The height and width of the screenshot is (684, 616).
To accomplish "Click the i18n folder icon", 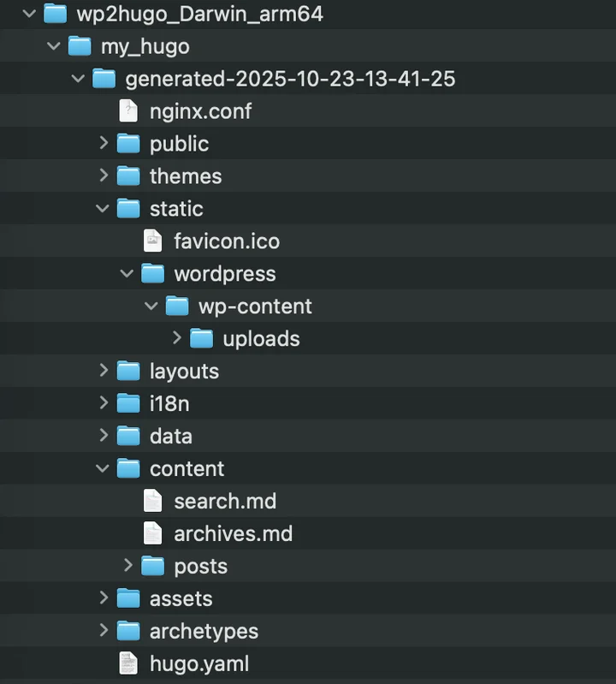I will 128,403.
